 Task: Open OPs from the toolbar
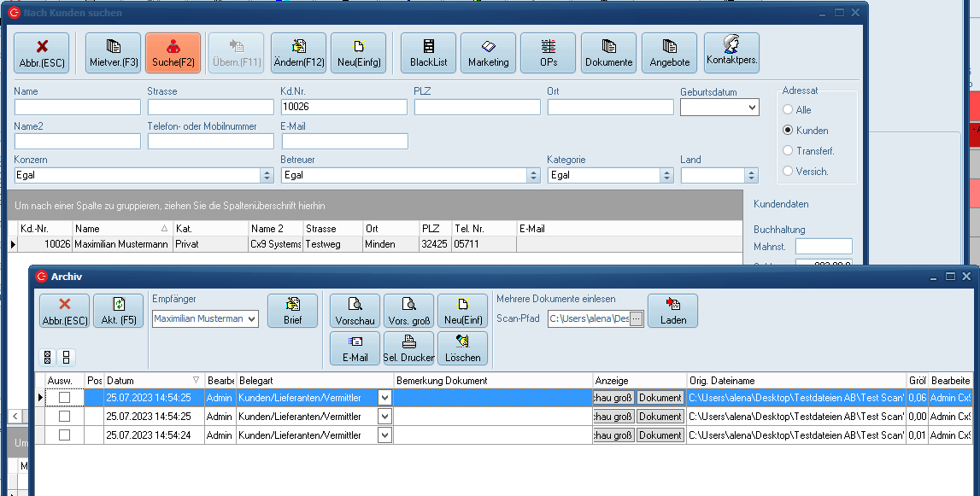coord(549,53)
